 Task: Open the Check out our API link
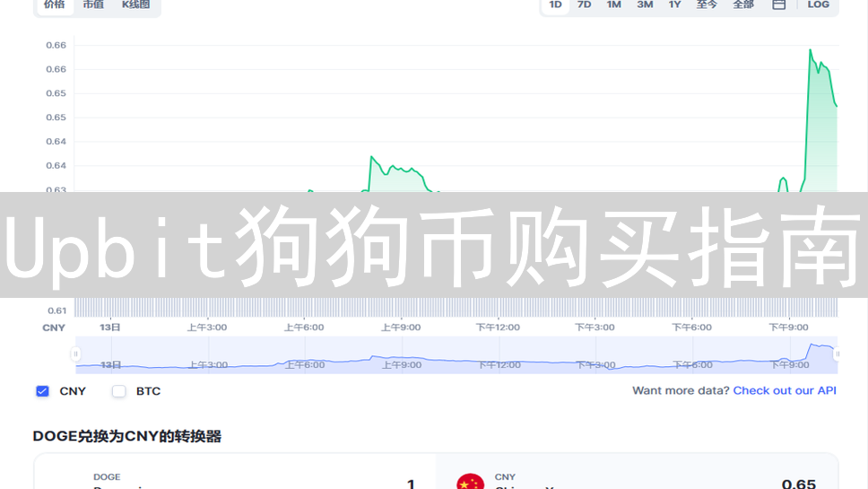785,390
